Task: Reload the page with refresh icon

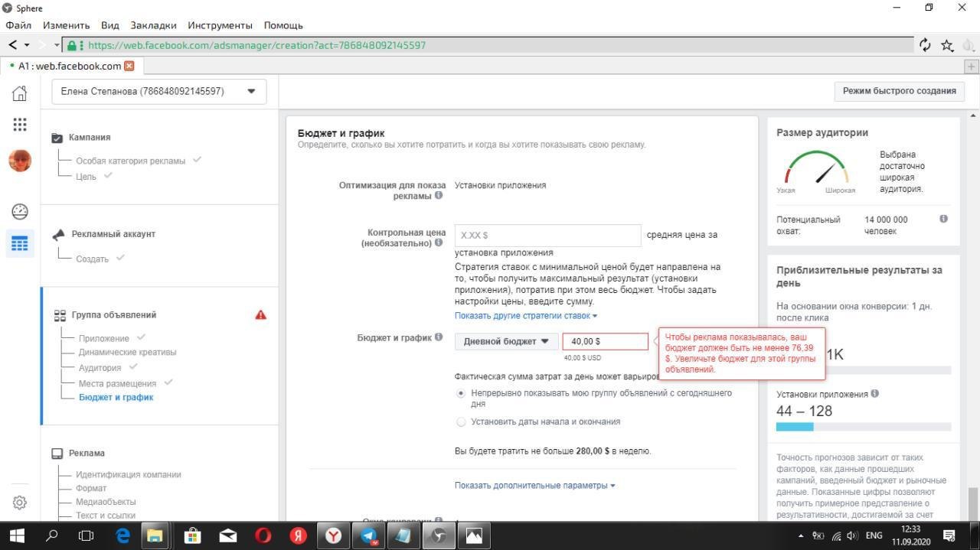Action: pos(925,45)
